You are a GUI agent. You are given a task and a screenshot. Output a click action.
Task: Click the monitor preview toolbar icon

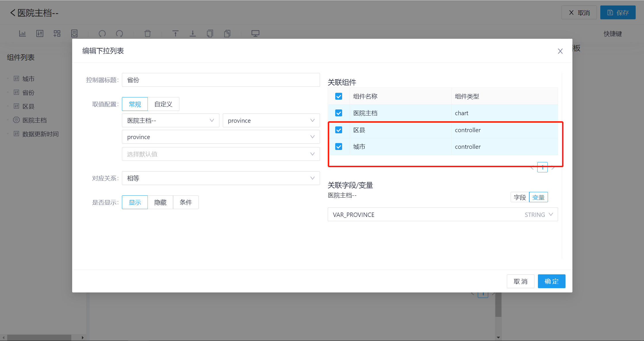255,34
